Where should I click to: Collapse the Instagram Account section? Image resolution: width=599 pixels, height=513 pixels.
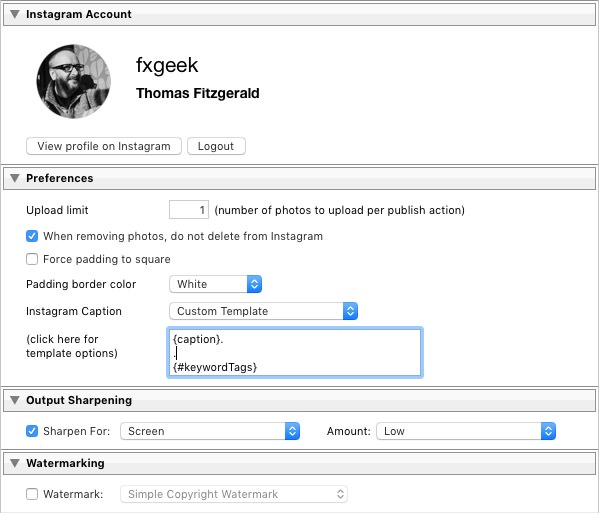click(x=15, y=14)
